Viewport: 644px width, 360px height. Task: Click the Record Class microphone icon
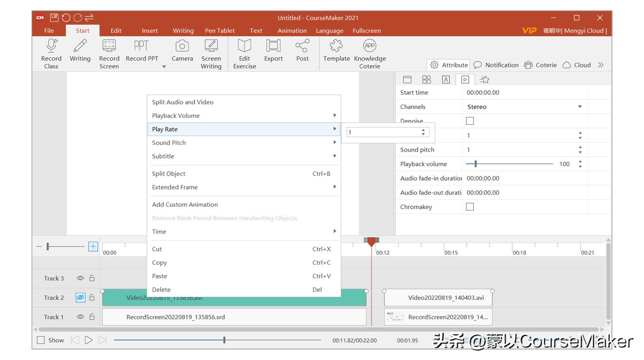(x=51, y=46)
